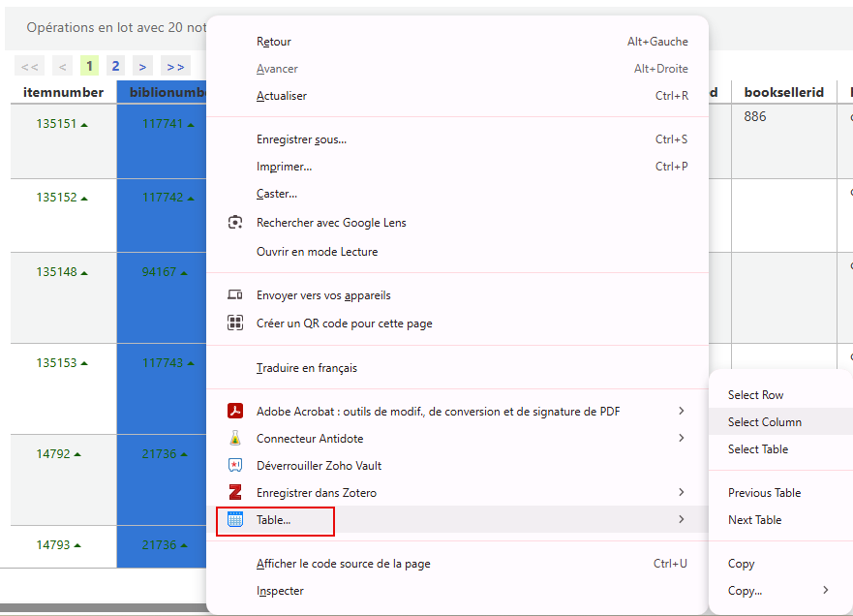
Task: Choose Ouvrir en mode Lecture
Action: 457,252
